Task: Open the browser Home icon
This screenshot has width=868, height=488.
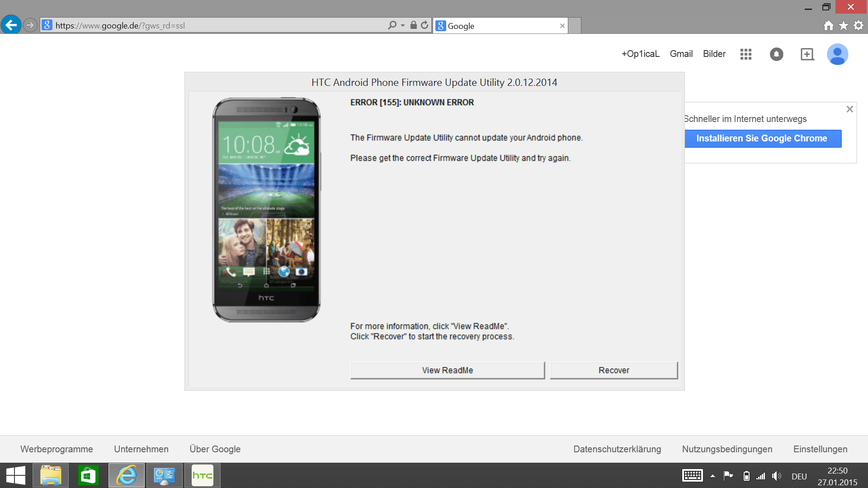Action: (828, 26)
